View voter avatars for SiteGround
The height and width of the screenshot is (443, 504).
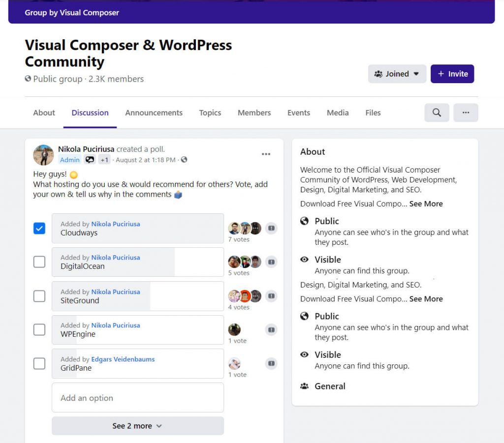tap(245, 296)
